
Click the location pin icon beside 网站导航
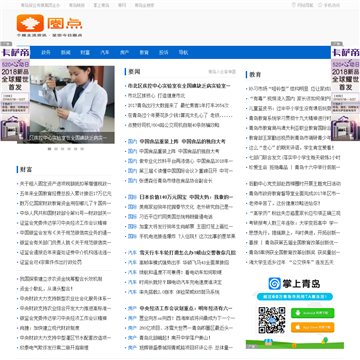(294, 5)
